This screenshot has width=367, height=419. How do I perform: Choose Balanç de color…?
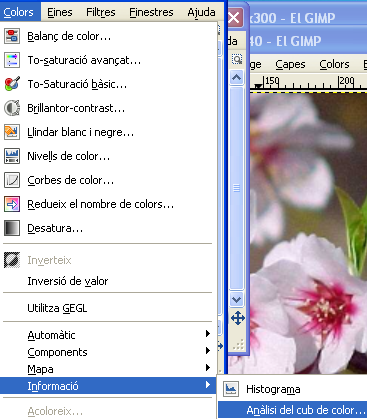pyautogui.click(x=107, y=36)
